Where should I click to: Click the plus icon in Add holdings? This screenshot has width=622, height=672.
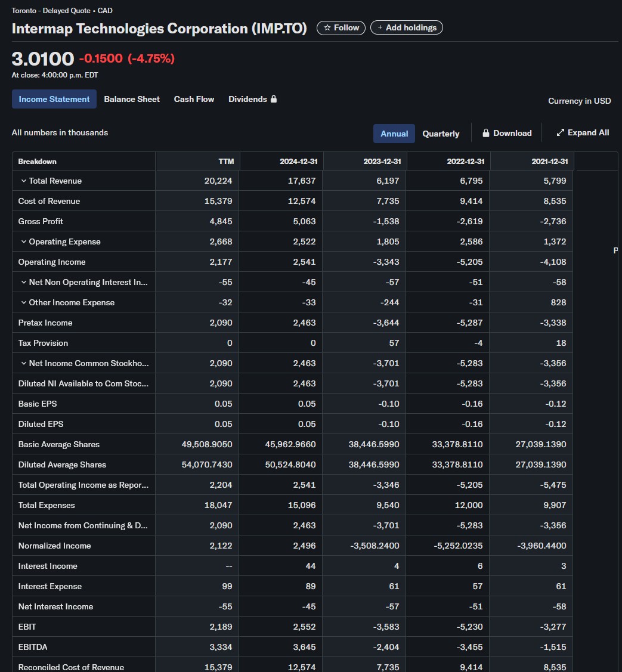[x=380, y=28]
